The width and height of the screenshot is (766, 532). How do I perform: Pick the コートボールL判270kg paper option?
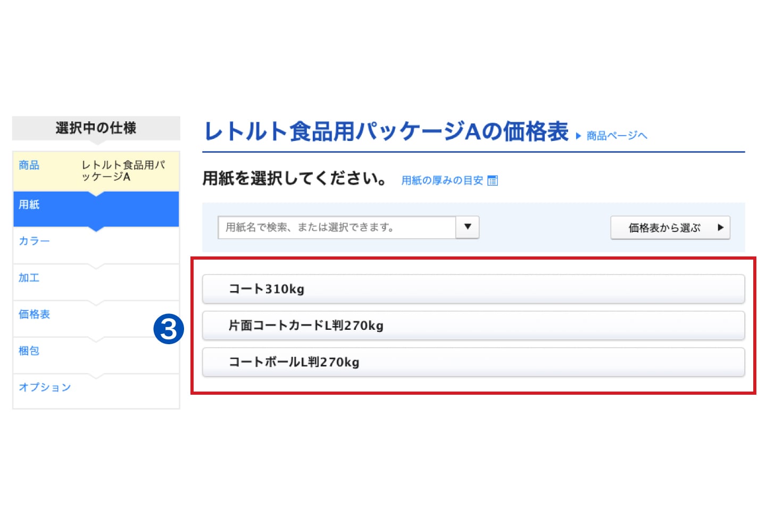tap(473, 362)
